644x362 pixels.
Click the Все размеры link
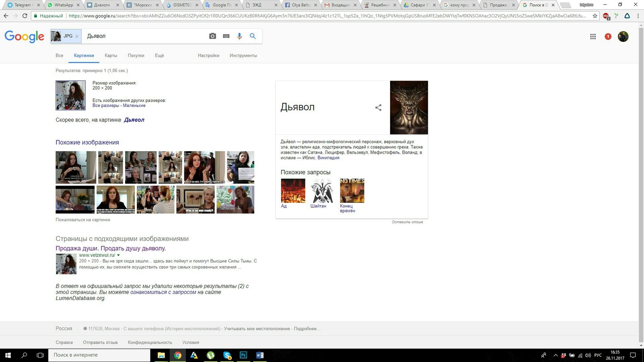(x=106, y=105)
